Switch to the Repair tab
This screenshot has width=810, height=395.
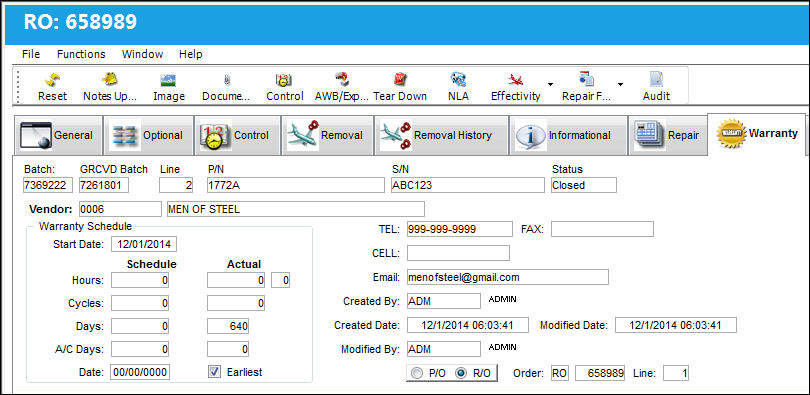[x=667, y=136]
